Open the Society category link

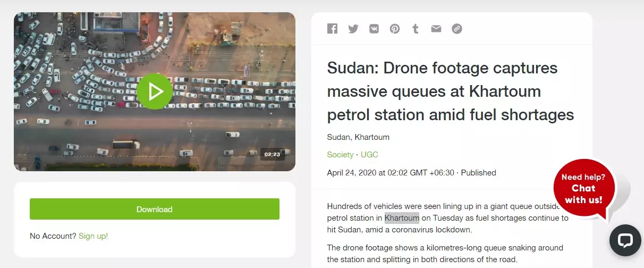tap(340, 155)
